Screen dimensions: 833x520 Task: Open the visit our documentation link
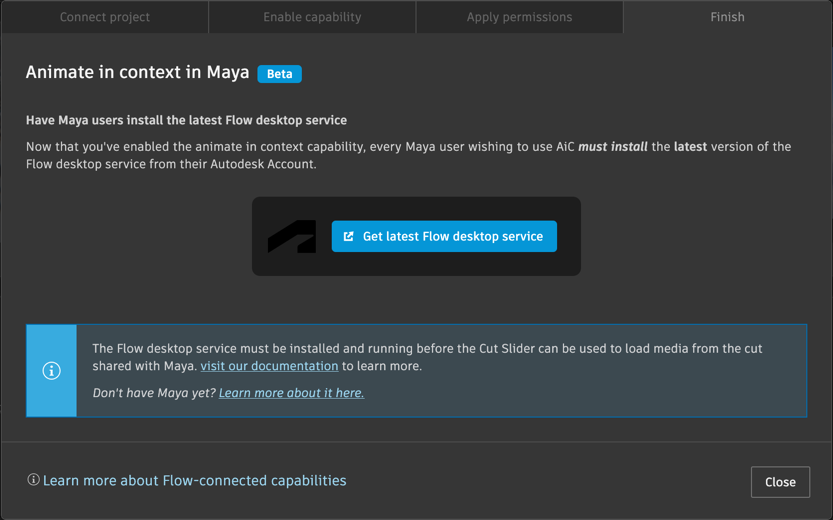(269, 366)
